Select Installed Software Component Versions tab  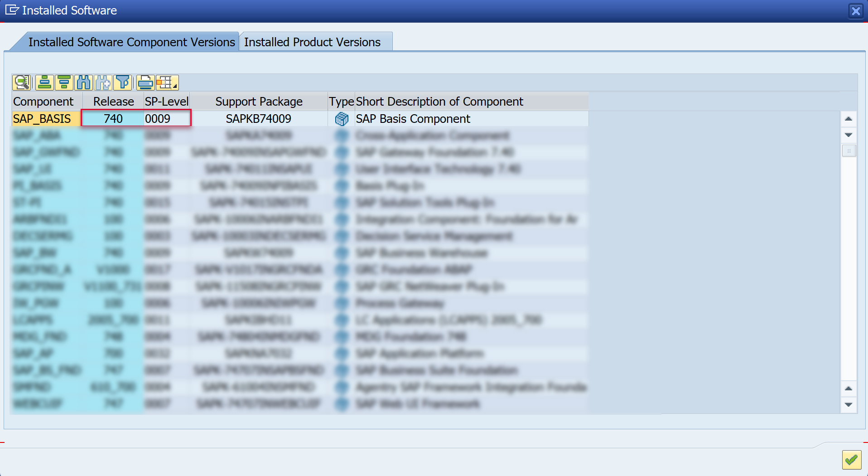coord(131,42)
